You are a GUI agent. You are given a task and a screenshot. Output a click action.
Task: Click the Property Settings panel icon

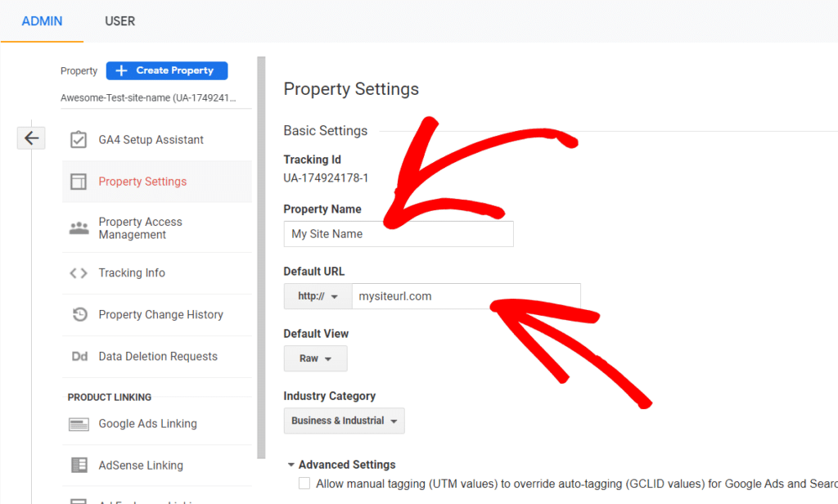point(78,180)
